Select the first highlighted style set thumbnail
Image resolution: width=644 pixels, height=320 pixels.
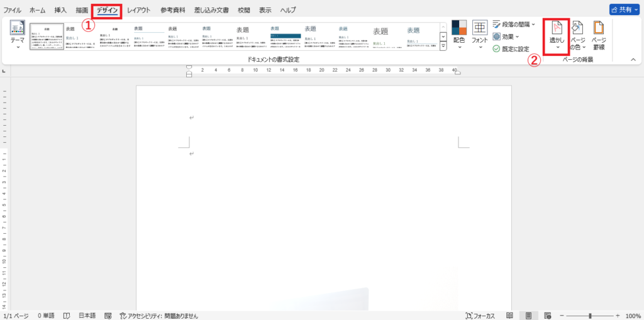47,36
